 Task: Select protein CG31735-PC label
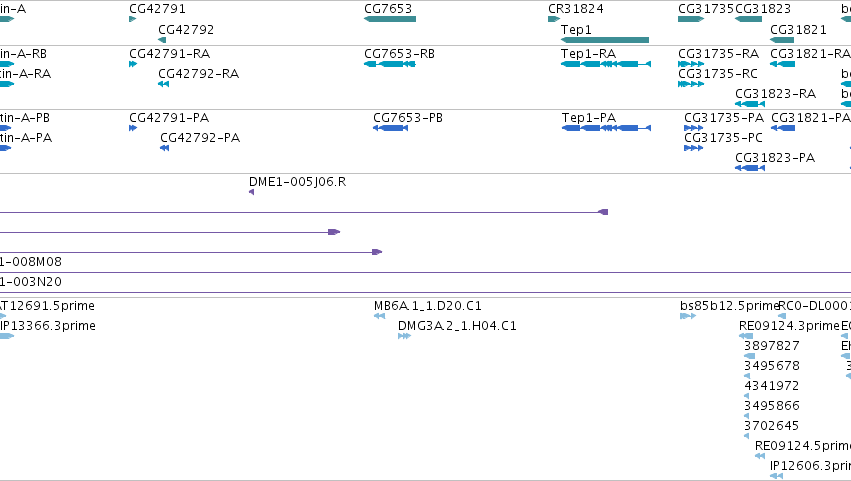click(x=723, y=138)
